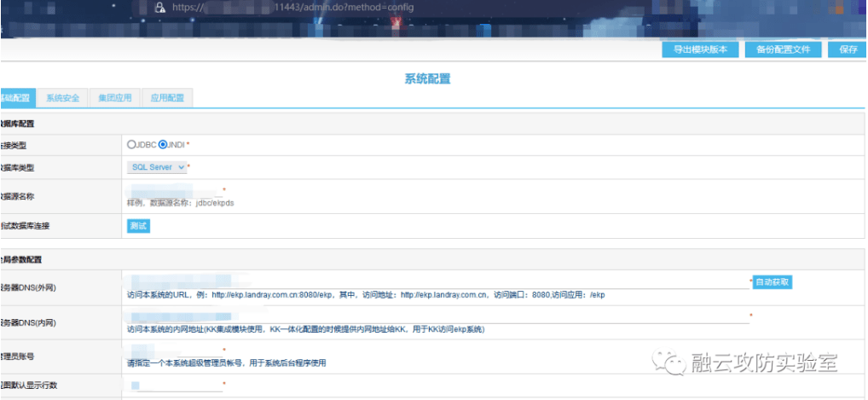The width and height of the screenshot is (868, 400).
Task: Open the 系统安全 tab
Action: click(x=62, y=98)
